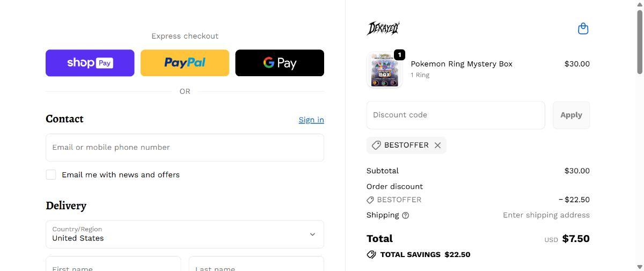Screen dimensions: 644x271
Task: Choose Google Pay express checkout
Action: [x=280, y=63]
